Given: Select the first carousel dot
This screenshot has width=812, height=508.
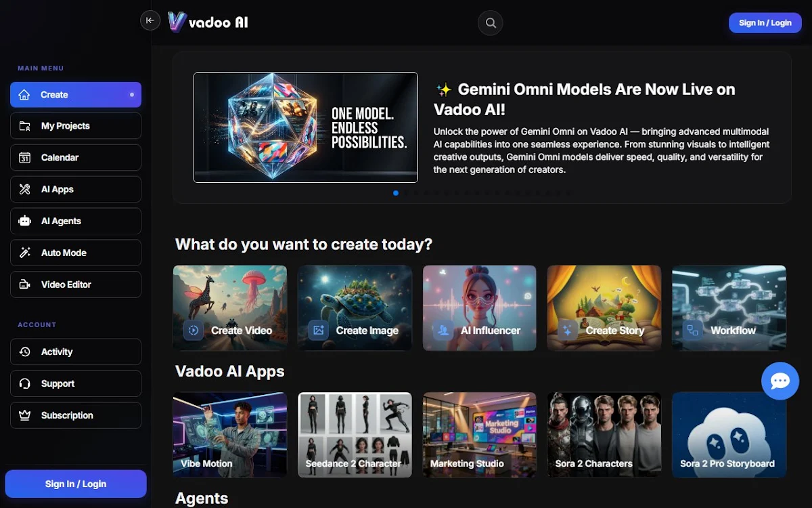Looking at the screenshot, I should click(396, 193).
